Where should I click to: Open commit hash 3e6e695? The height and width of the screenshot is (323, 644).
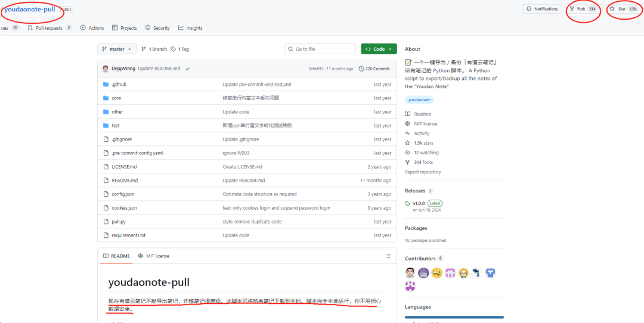coord(315,69)
